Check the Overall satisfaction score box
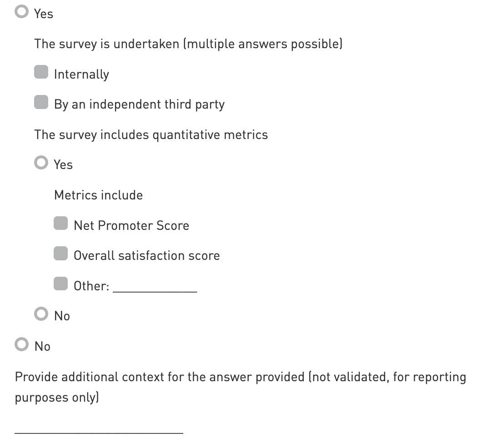Image resolution: width=482 pixels, height=448 pixels. (x=61, y=254)
